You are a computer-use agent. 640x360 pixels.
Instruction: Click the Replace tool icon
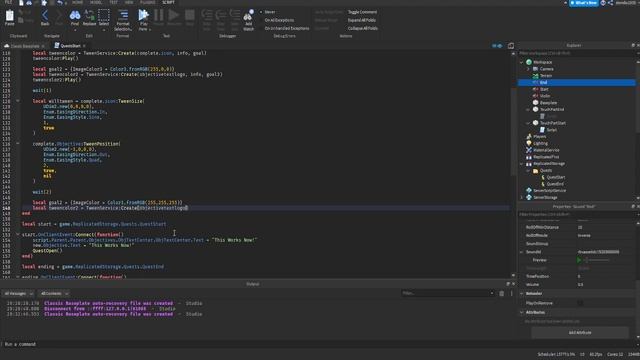click(89, 16)
